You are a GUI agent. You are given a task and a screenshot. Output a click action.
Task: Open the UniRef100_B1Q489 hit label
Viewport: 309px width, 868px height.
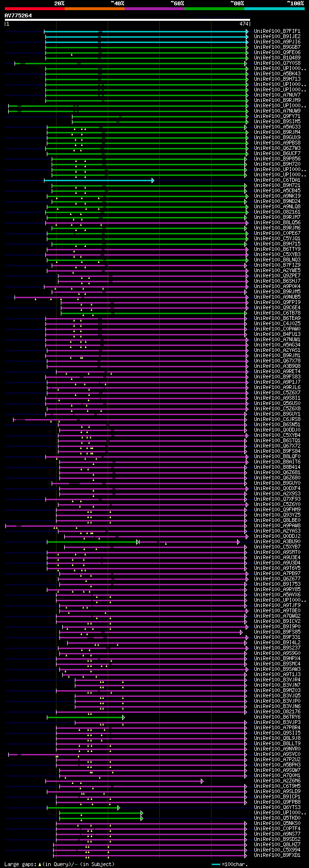click(x=277, y=58)
